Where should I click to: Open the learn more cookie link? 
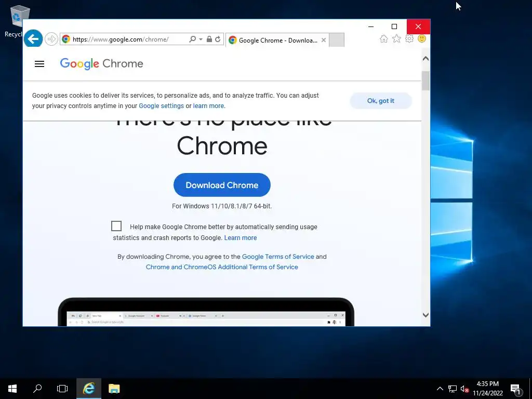coord(208,106)
